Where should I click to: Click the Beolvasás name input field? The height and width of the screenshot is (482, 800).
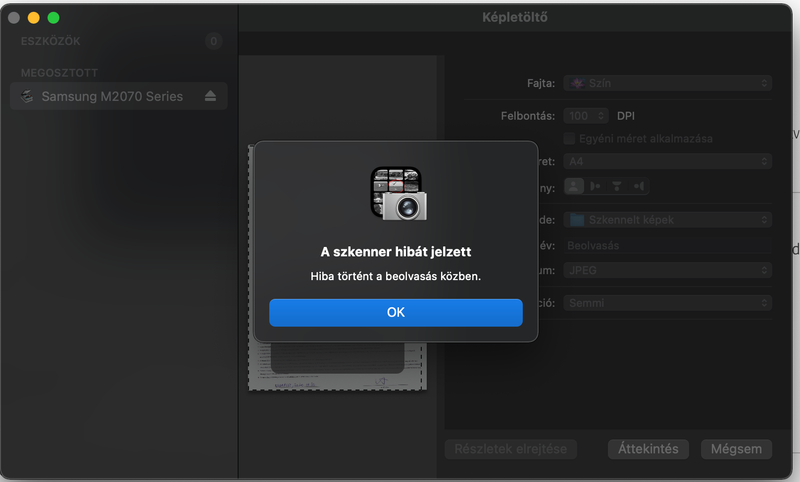[667, 245]
